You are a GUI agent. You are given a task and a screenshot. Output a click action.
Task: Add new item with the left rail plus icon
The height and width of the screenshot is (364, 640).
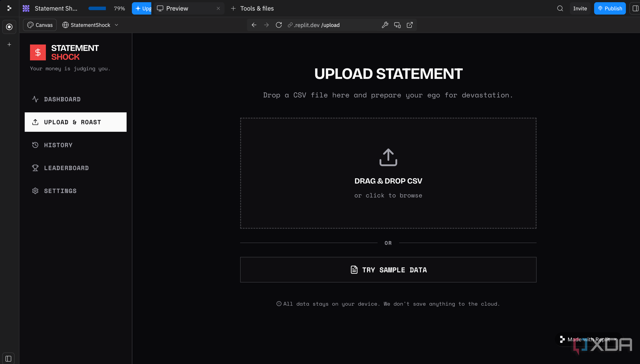[x=9, y=45]
